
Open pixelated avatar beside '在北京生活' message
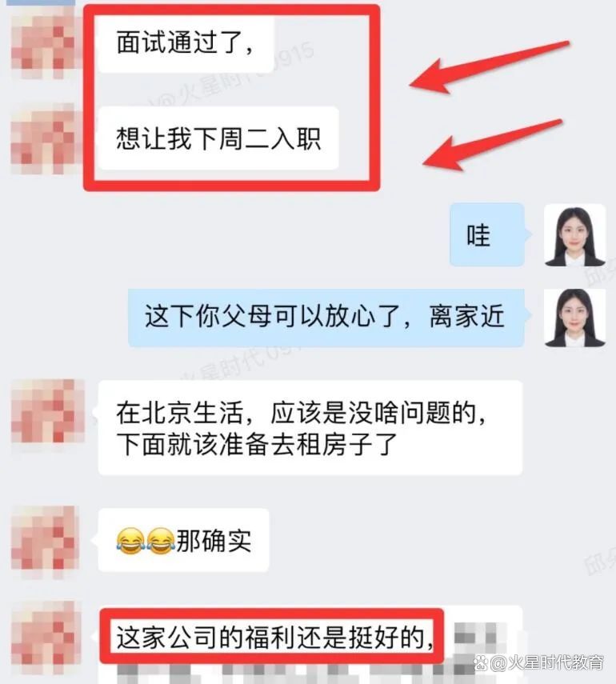click(47, 412)
